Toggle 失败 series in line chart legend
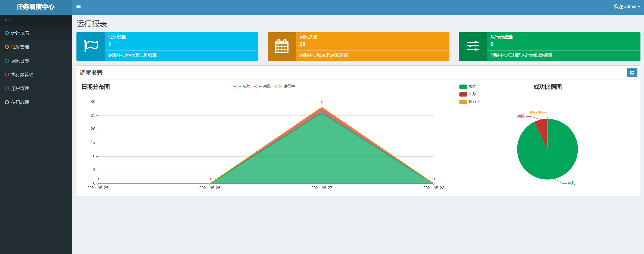The width and height of the screenshot is (644, 254). [x=262, y=87]
